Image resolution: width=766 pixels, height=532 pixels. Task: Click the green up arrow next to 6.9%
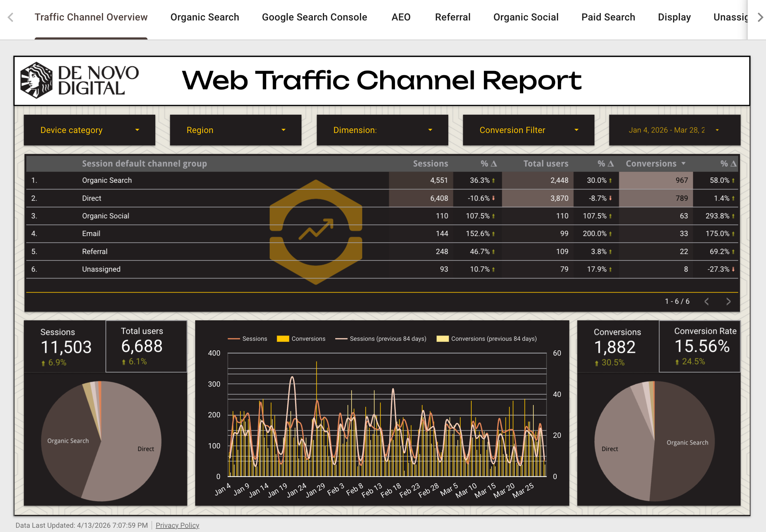click(43, 362)
